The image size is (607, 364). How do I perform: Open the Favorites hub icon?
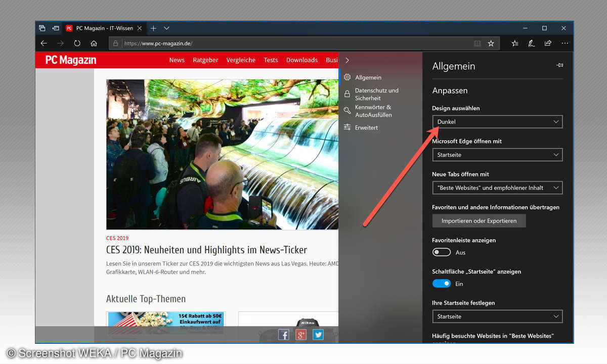pyautogui.click(x=514, y=43)
